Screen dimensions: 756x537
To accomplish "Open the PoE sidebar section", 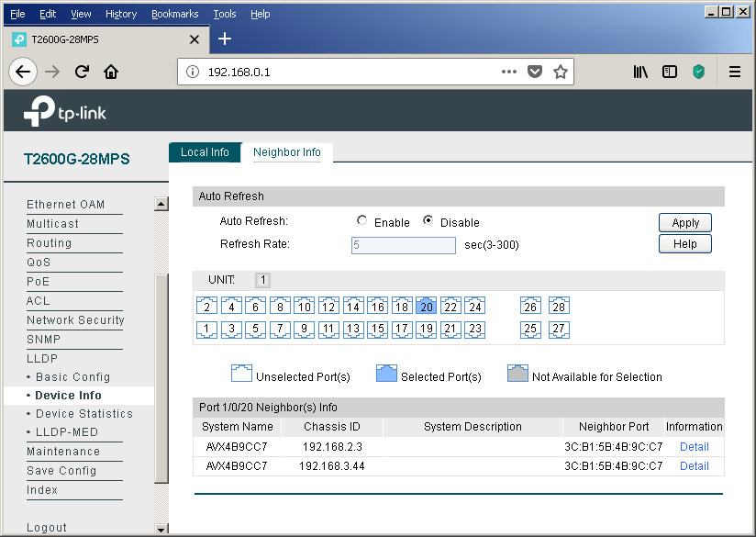I will (x=39, y=282).
